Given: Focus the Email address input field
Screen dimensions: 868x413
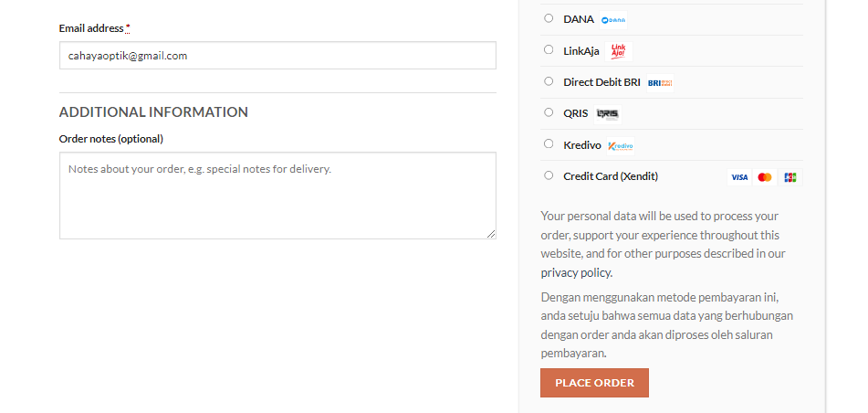Looking at the screenshot, I should [x=277, y=56].
